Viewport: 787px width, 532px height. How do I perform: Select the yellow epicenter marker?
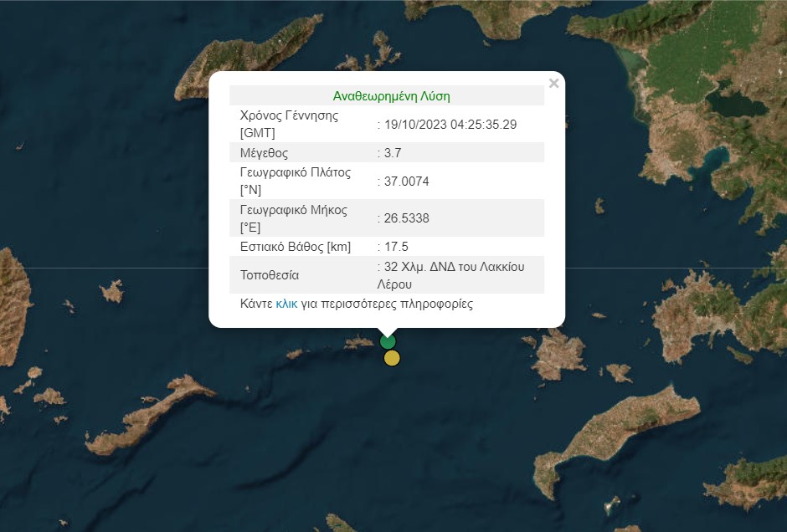(390, 357)
